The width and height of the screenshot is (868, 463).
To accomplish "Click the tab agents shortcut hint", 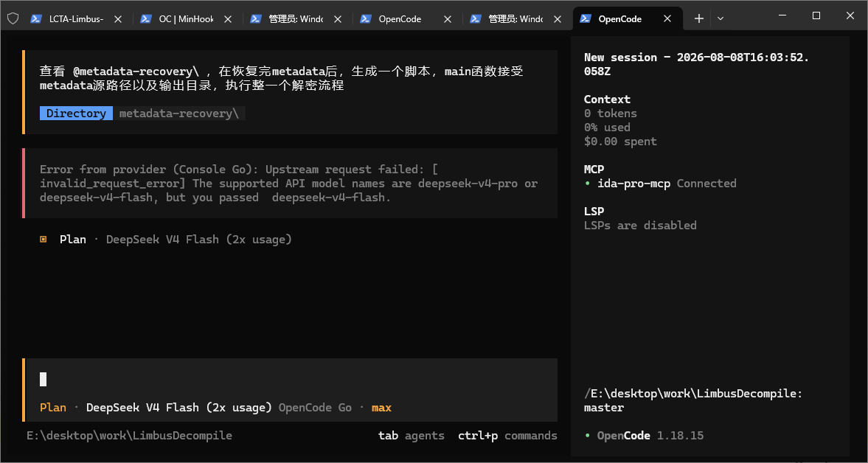I will click(x=412, y=436).
